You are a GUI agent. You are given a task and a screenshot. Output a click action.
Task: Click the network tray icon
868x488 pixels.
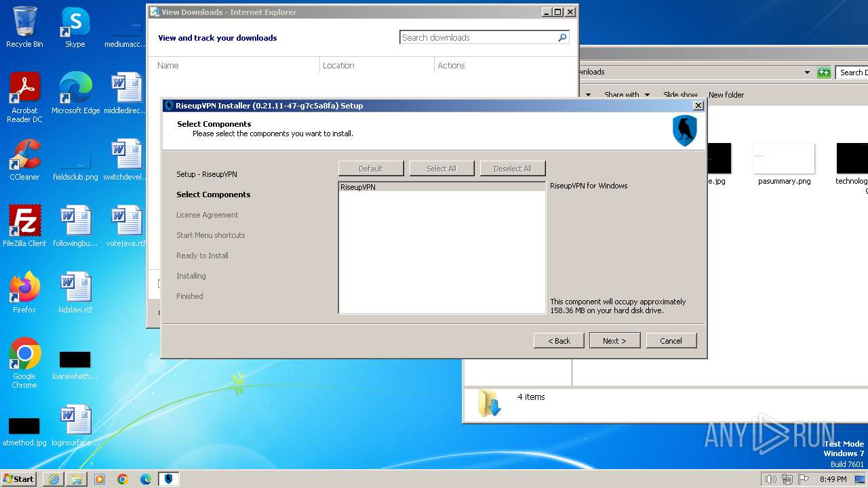tap(787, 479)
